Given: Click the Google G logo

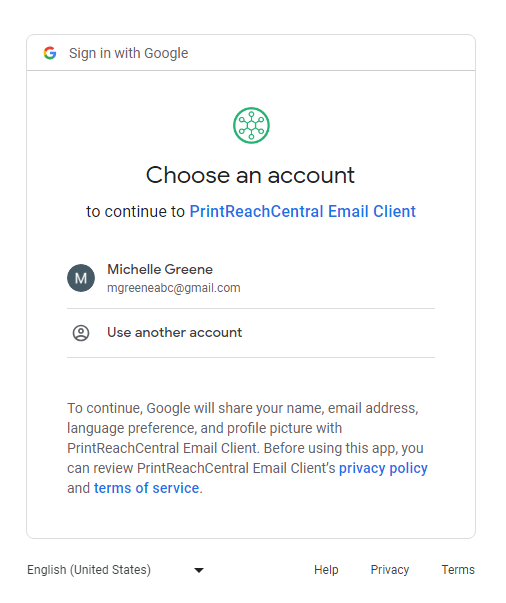Looking at the screenshot, I should (x=50, y=53).
